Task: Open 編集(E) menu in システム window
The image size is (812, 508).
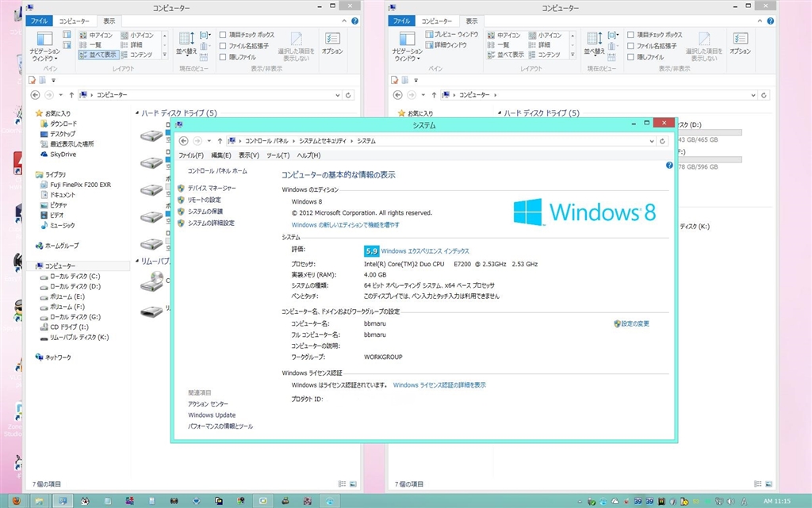Action: tap(221, 155)
